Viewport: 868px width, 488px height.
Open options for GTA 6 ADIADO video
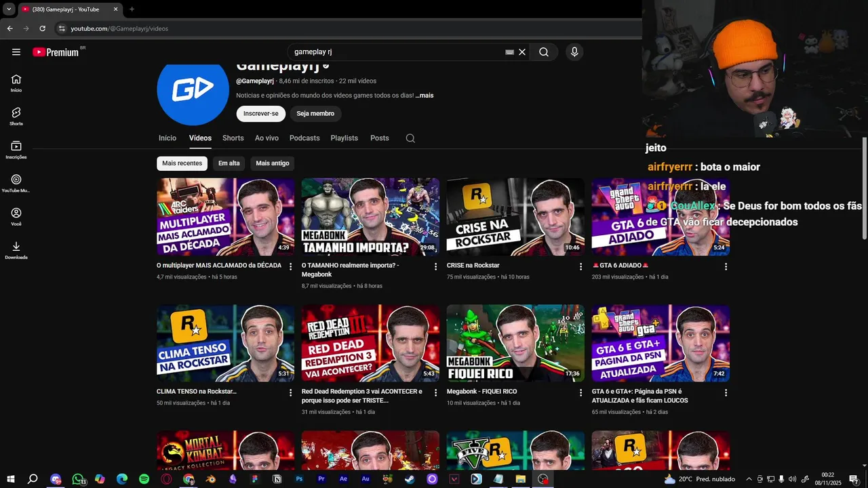point(726,267)
